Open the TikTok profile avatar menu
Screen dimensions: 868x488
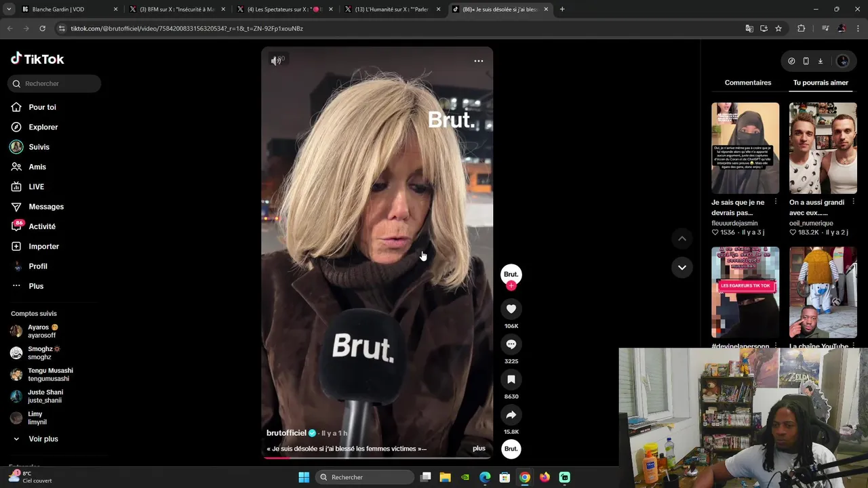(843, 61)
